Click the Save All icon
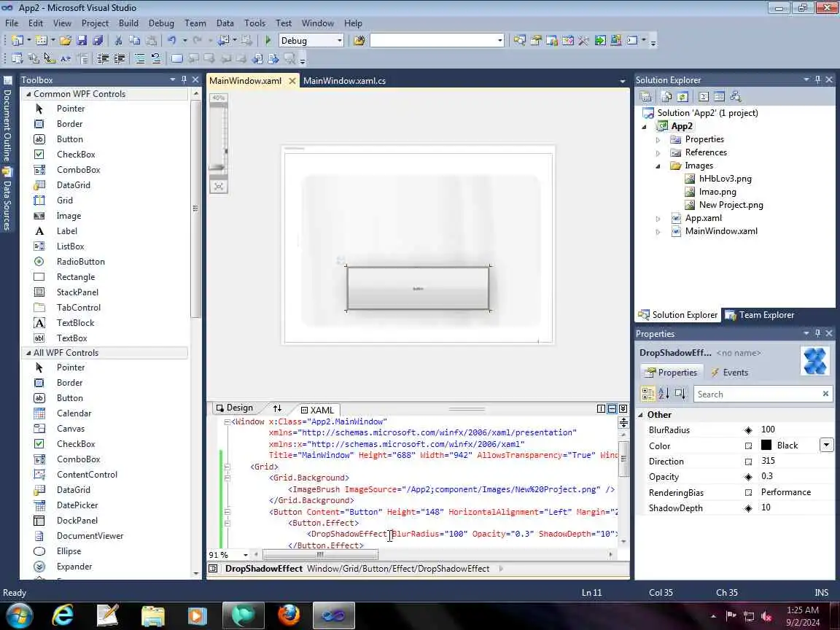Image resolution: width=840 pixels, height=630 pixels. click(98, 41)
